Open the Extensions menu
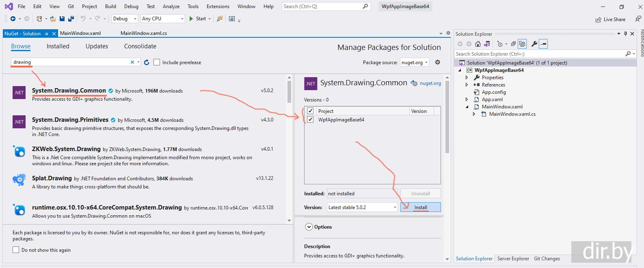The height and width of the screenshot is (268, 644). 218,6
